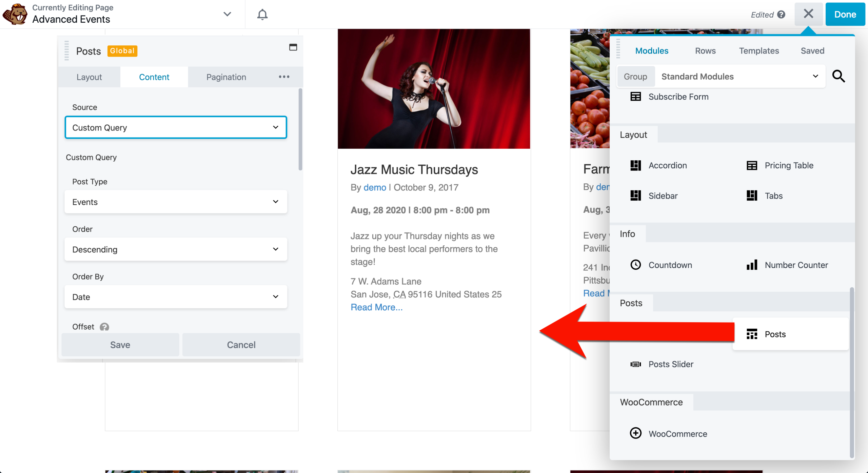This screenshot has width=868, height=473.
Task: Click the Save button
Action: tap(120, 345)
